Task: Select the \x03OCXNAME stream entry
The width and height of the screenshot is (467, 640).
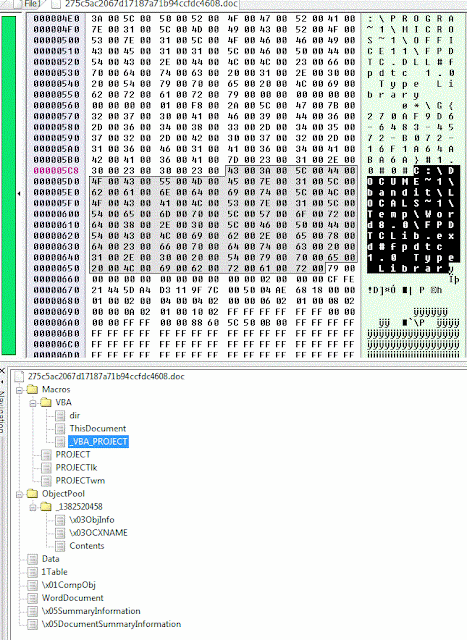Action: pyautogui.click(x=98, y=533)
